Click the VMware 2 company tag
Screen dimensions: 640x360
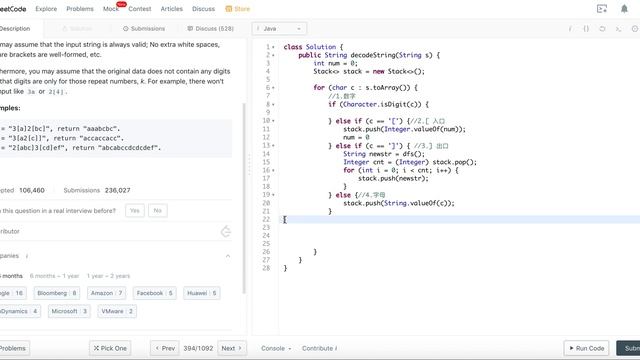click(x=117, y=311)
